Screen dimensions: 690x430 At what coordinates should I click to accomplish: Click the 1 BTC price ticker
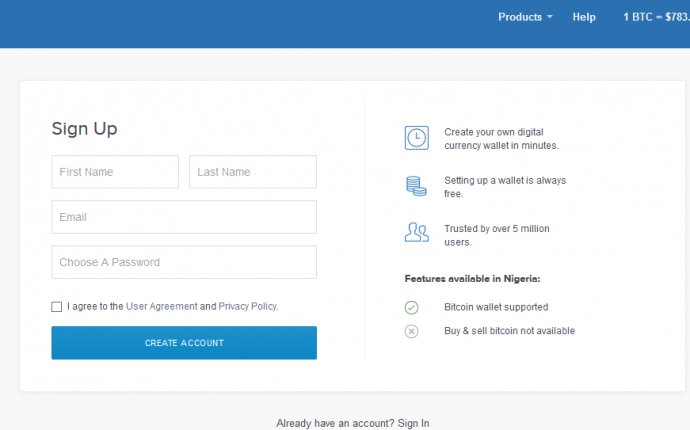tap(656, 17)
